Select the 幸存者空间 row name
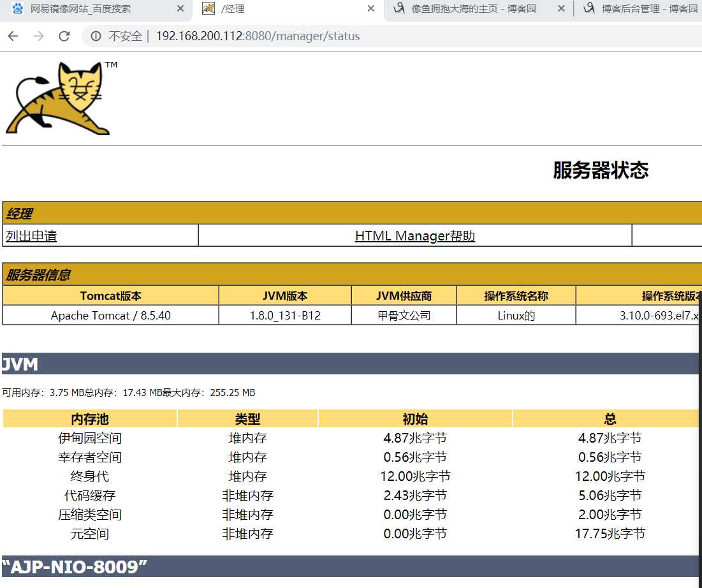This screenshot has width=702, height=588. point(90,457)
